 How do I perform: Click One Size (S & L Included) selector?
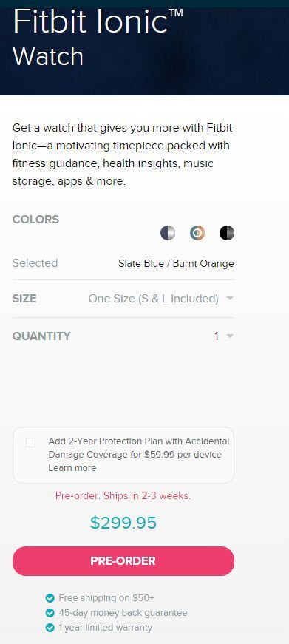pyautogui.click(x=154, y=299)
